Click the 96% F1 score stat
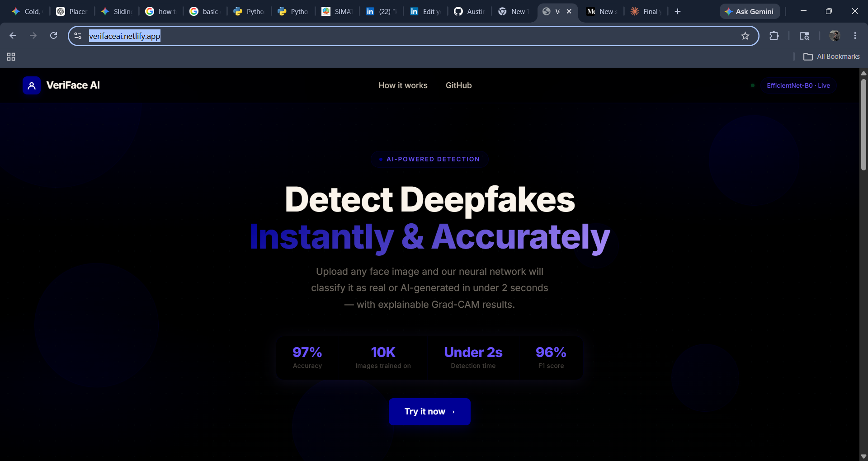The width and height of the screenshot is (868, 461). coord(551,358)
